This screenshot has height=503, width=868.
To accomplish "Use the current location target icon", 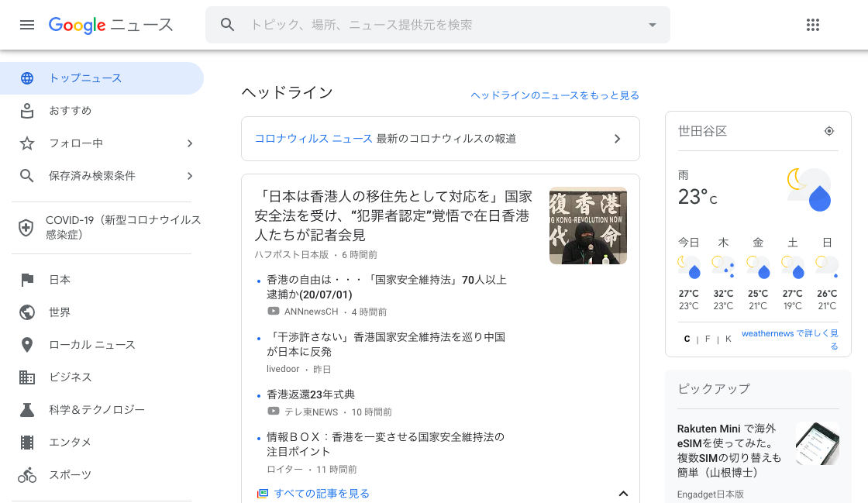I will pyautogui.click(x=828, y=131).
